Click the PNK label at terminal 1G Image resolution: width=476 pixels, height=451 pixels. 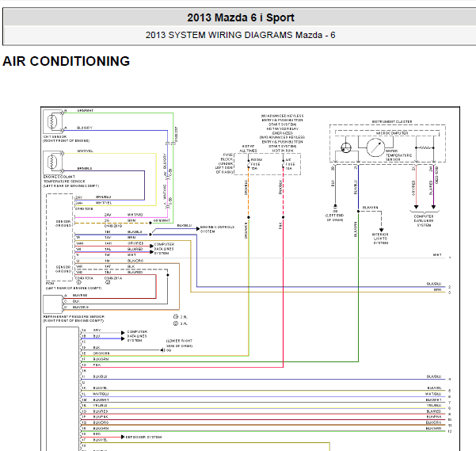97,365
